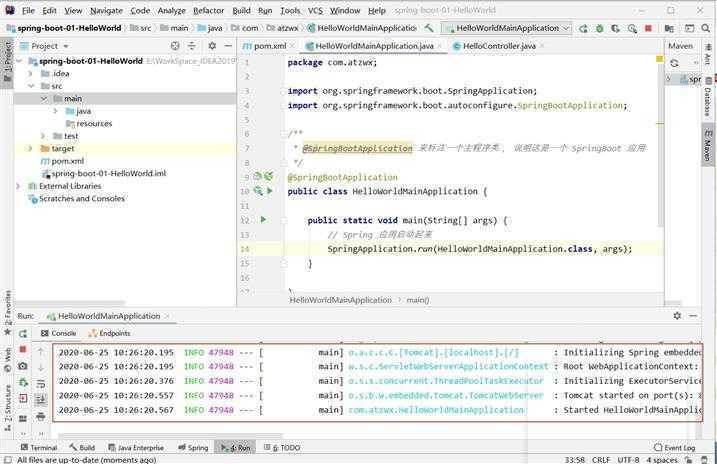Open Terminal tool window button
717x464 pixels.
[x=39, y=448]
